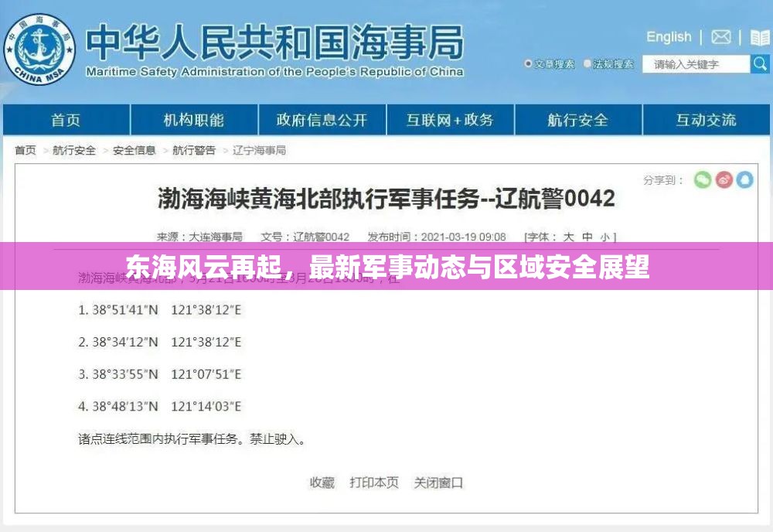Image resolution: width=773 pixels, height=532 pixels.
Task: Open the email envelope icon
Action: (x=720, y=37)
